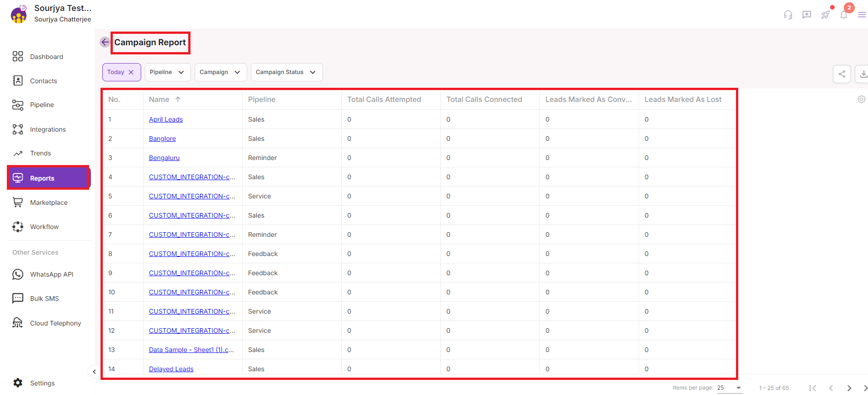Open the Campaign Status dropdown

(286, 72)
